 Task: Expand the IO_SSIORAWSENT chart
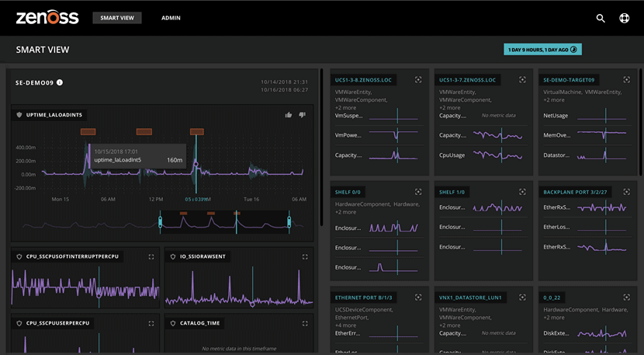(x=305, y=256)
